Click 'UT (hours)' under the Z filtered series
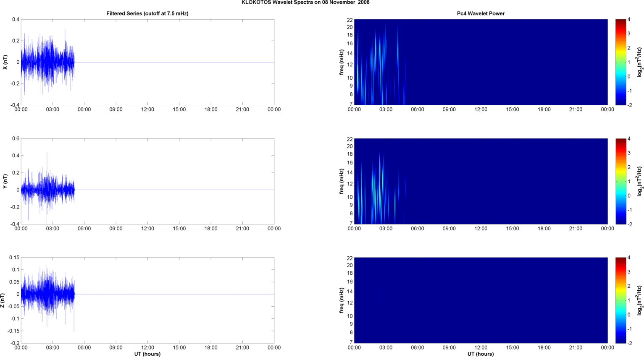 [147, 354]
